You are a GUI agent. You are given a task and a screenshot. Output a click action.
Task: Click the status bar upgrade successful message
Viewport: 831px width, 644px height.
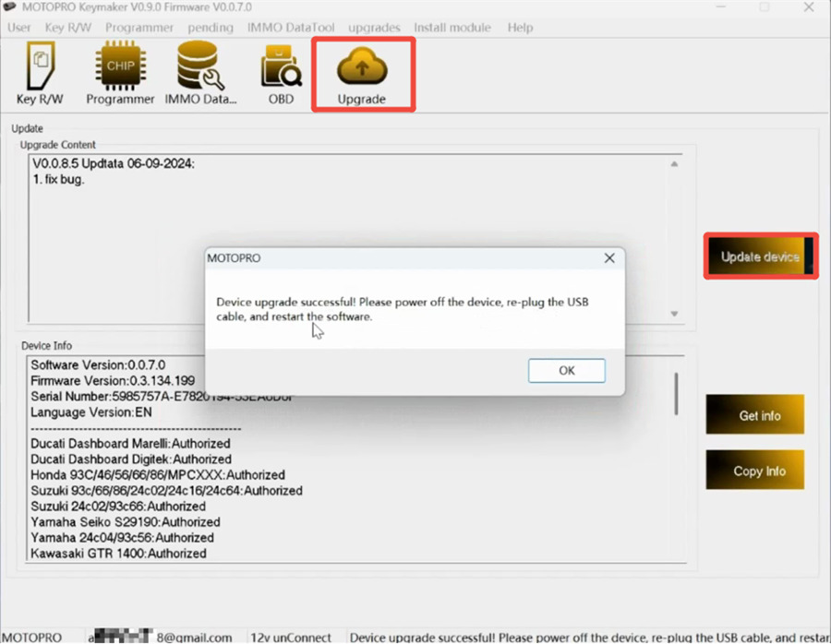(589, 638)
